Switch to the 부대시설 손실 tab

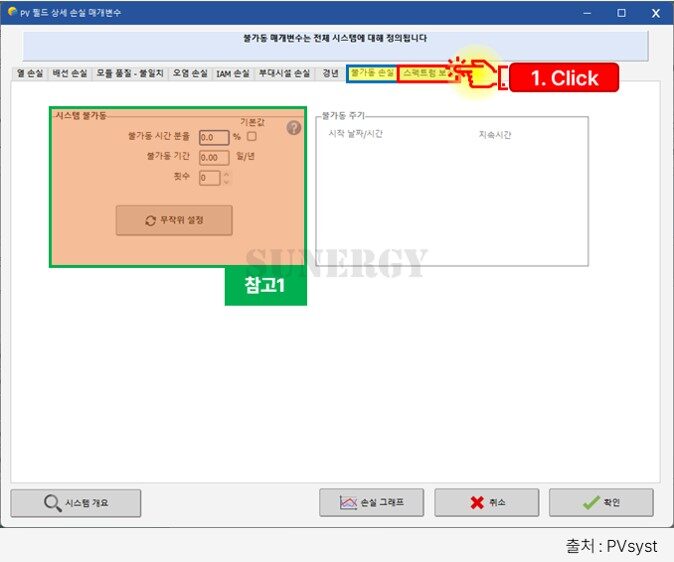(284, 74)
